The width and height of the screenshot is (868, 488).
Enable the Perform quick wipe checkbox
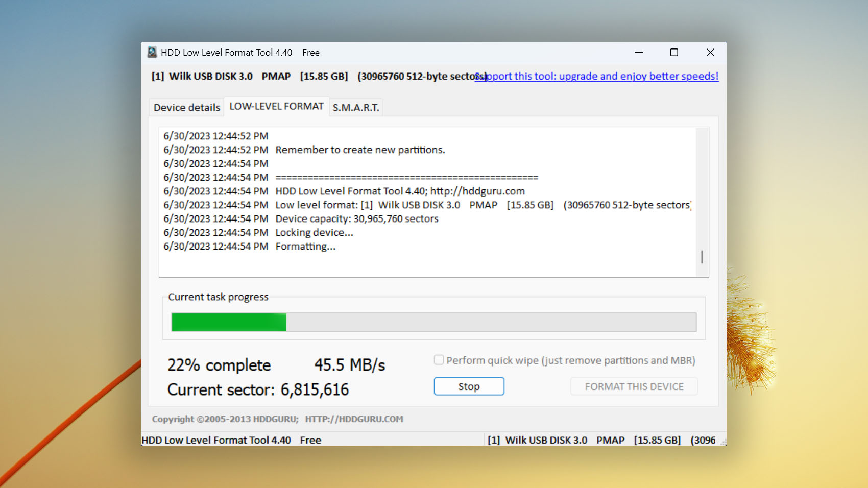439,360
